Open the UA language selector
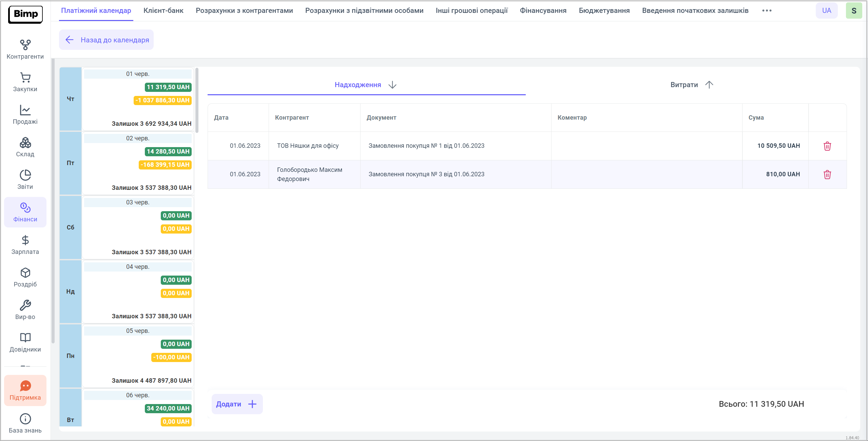The height and width of the screenshot is (441, 868). click(826, 11)
